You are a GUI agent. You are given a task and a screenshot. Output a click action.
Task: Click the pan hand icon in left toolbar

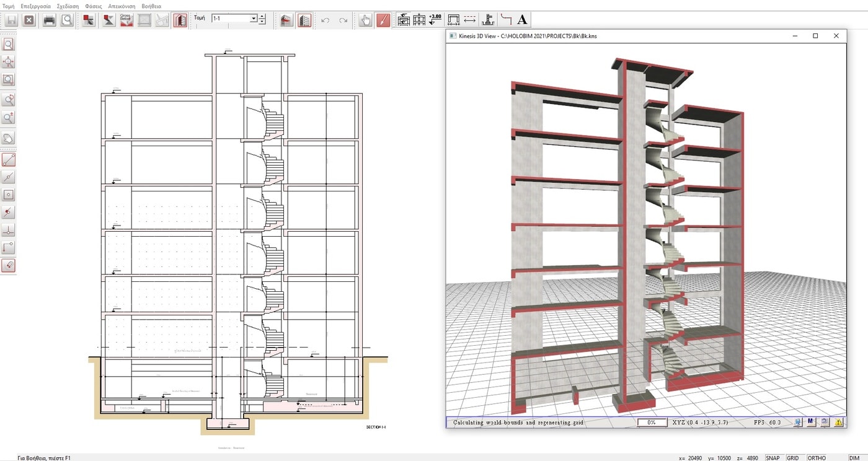[x=9, y=138]
